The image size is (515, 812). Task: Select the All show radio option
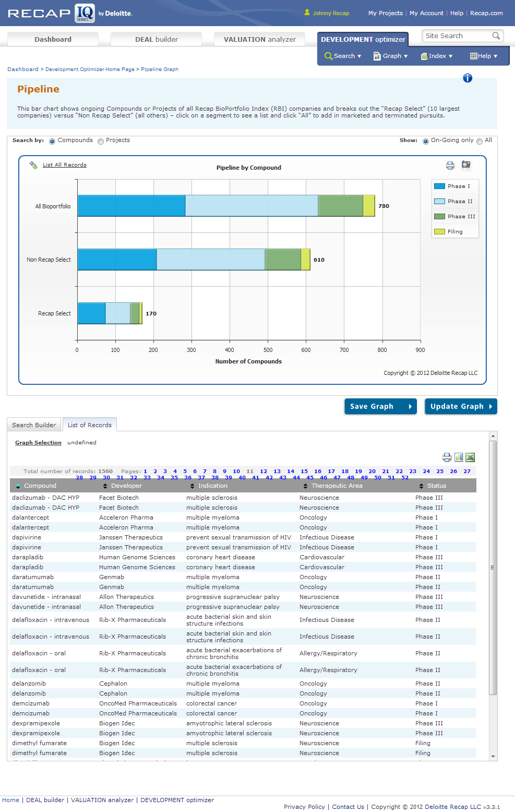pyautogui.click(x=480, y=141)
